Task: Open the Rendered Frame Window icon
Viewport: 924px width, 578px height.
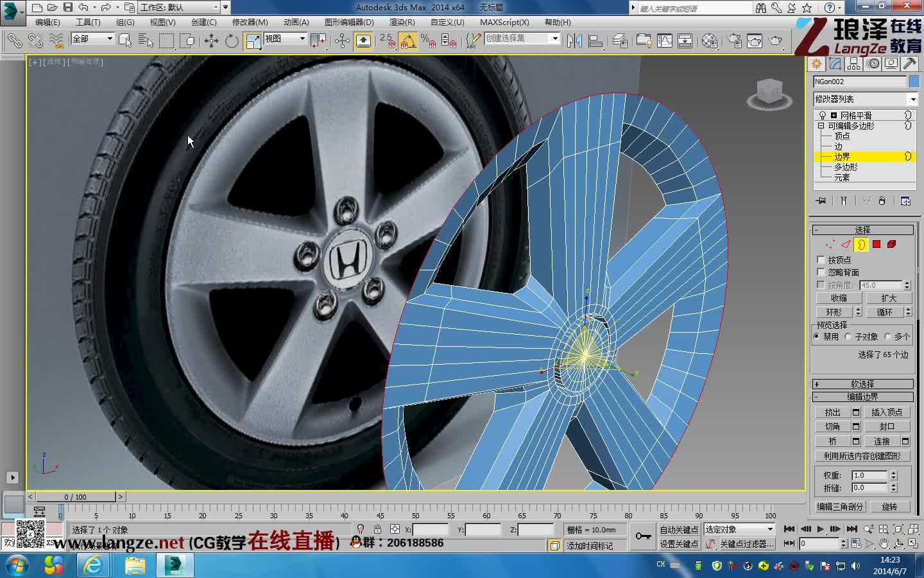Action: pos(753,40)
